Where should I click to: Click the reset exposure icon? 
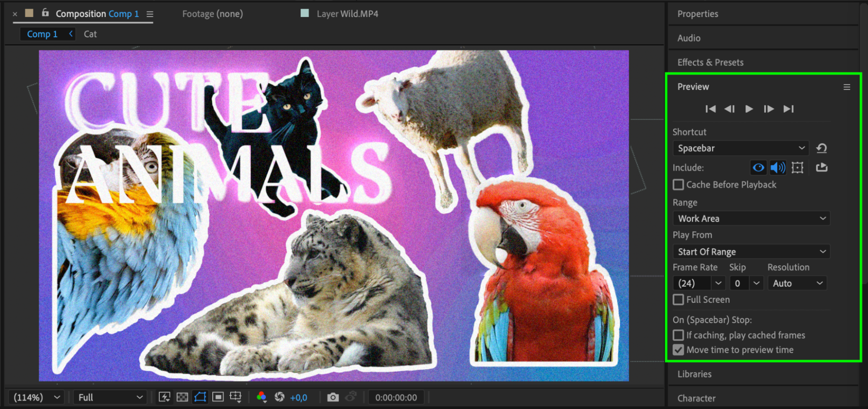pos(280,397)
